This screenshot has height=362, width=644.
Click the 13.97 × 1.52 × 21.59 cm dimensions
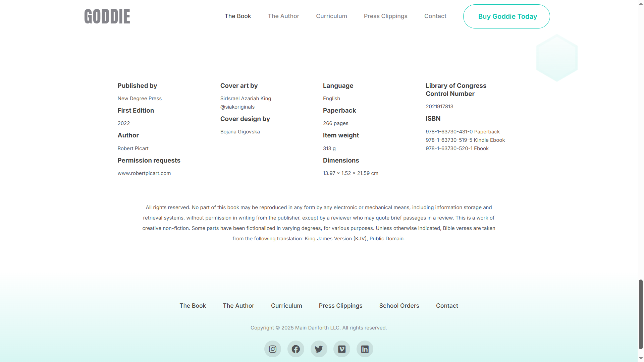click(351, 173)
